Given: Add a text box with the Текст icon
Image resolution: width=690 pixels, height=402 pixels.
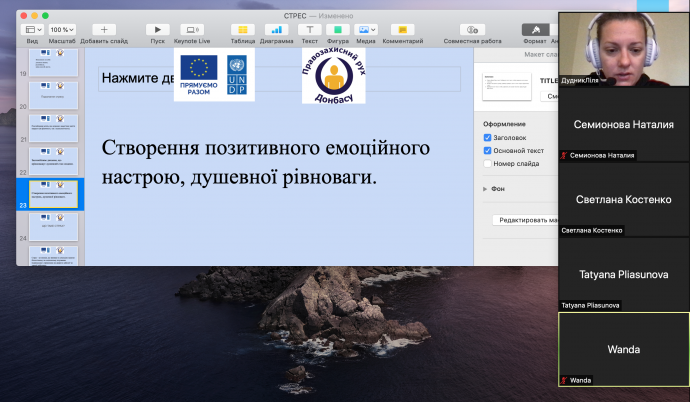Looking at the screenshot, I should (310, 30).
